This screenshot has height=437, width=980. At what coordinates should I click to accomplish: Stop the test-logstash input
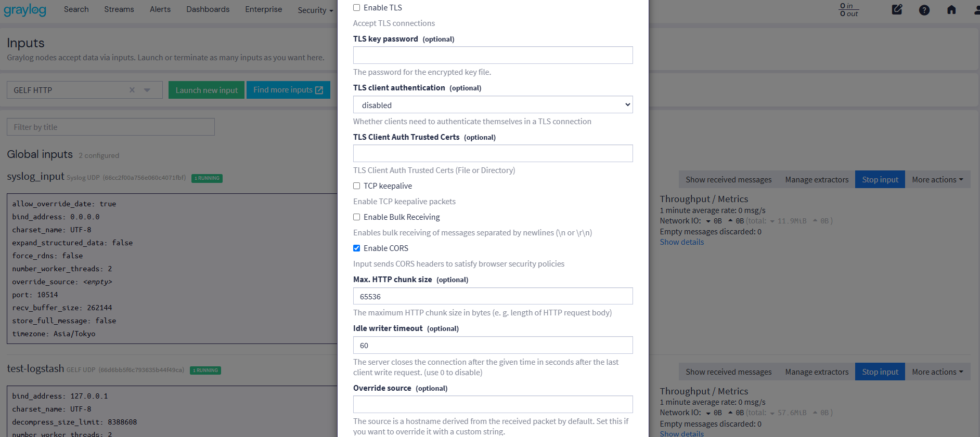tap(880, 372)
